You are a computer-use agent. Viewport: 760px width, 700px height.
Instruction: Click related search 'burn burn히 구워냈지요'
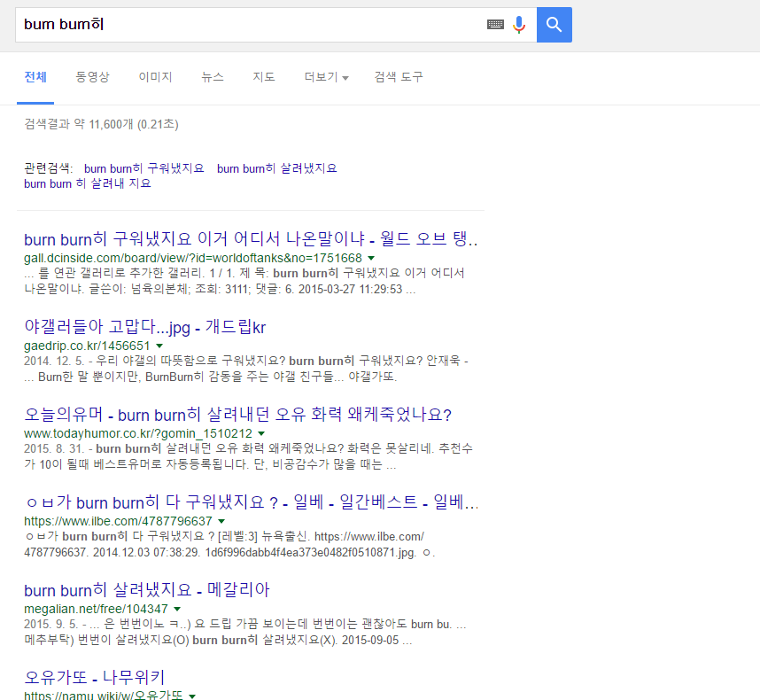(144, 168)
